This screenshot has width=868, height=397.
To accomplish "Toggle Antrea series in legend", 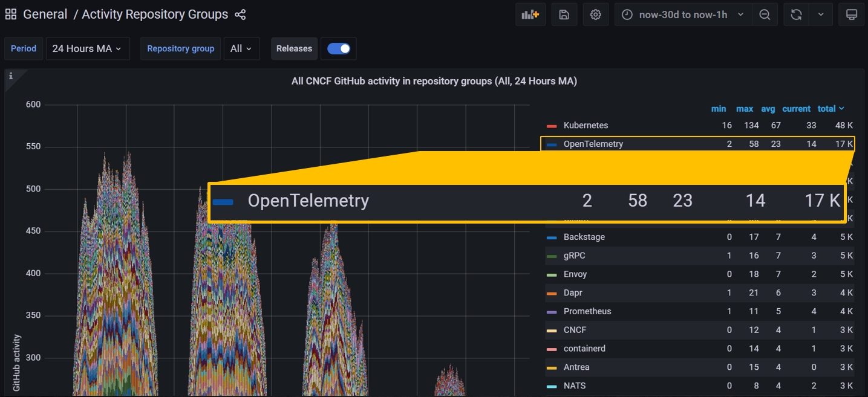I will point(576,367).
